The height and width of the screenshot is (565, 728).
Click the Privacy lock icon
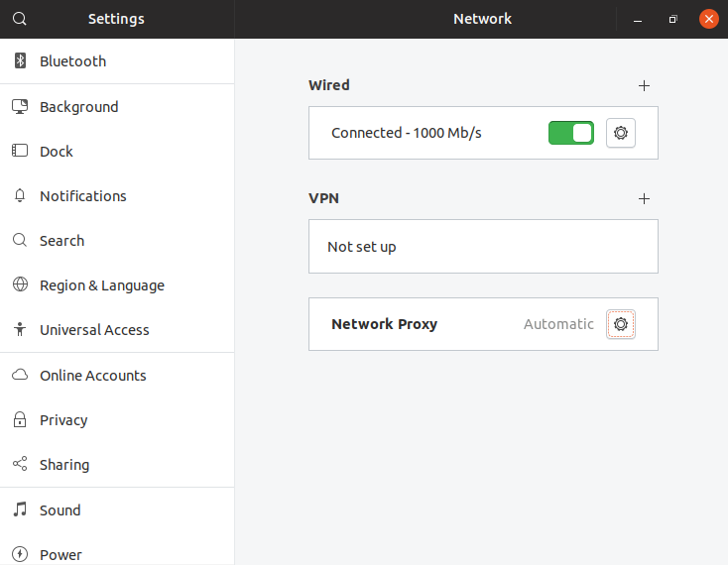pyautogui.click(x=20, y=419)
